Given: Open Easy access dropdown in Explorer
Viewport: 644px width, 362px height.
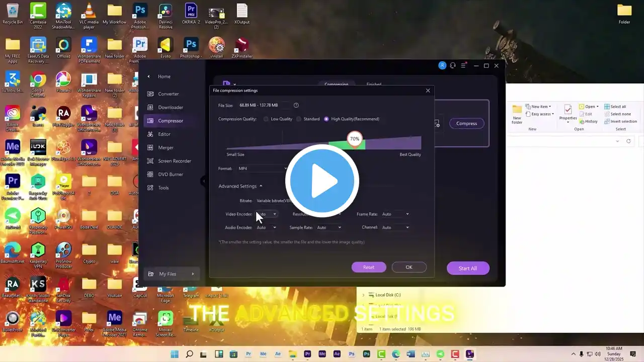Looking at the screenshot, I should [x=539, y=114].
